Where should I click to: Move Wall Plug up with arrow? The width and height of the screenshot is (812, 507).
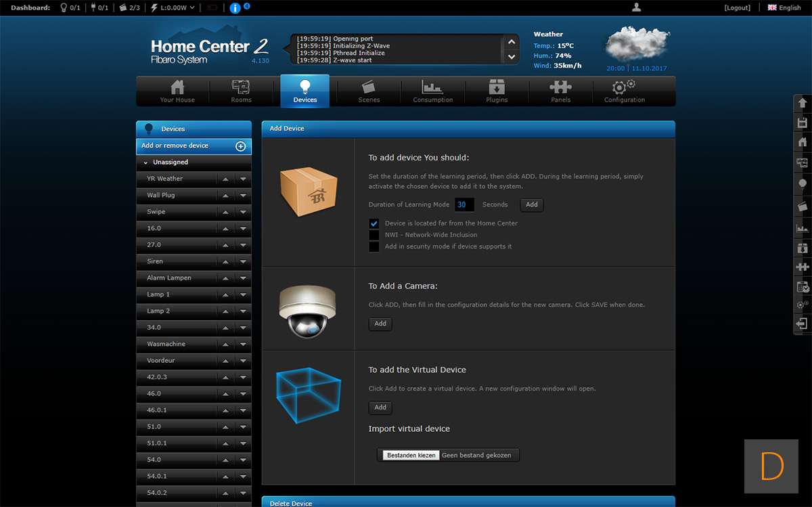coord(225,196)
